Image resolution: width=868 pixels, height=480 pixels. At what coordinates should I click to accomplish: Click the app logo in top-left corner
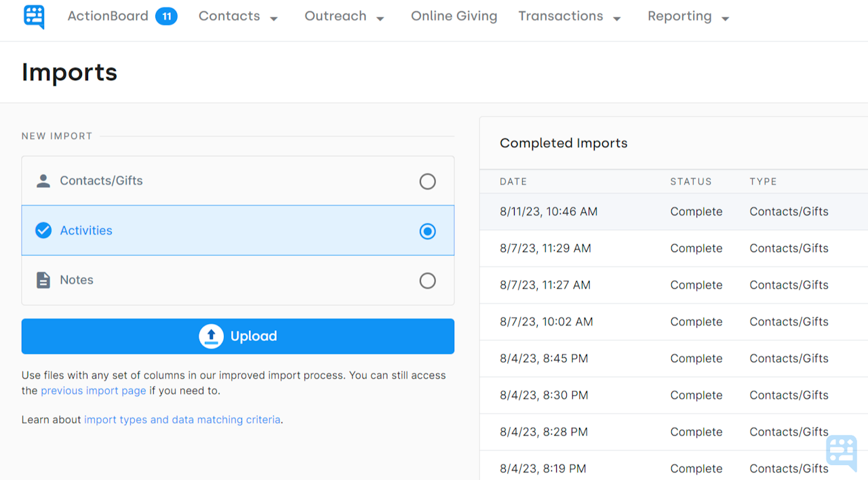33,15
